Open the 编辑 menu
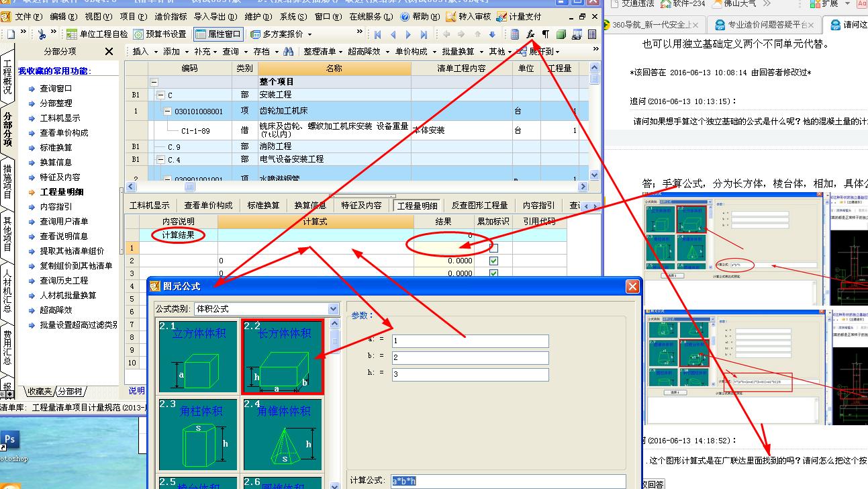Image resolution: width=868 pixels, height=489 pixels. point(63,16)
